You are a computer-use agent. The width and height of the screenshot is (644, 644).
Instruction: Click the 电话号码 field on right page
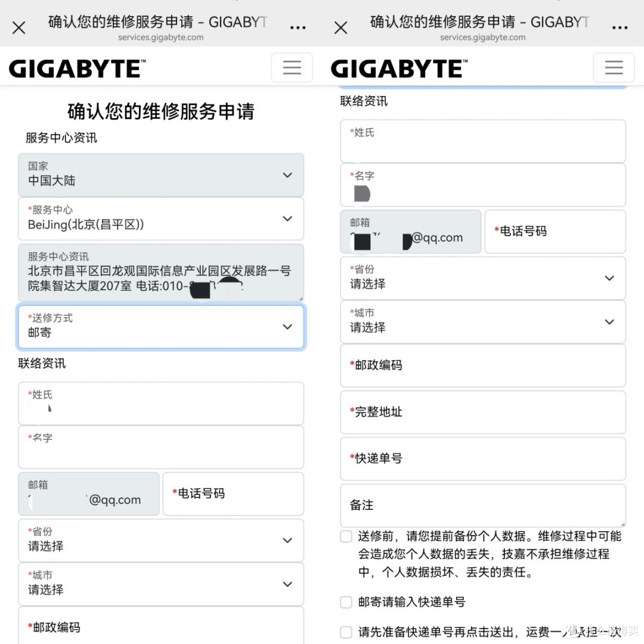click(555, 231)
